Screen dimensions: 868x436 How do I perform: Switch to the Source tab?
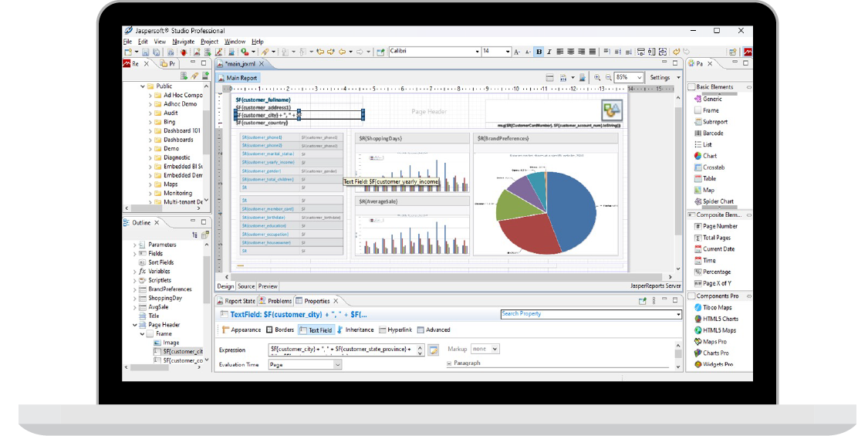246,286
